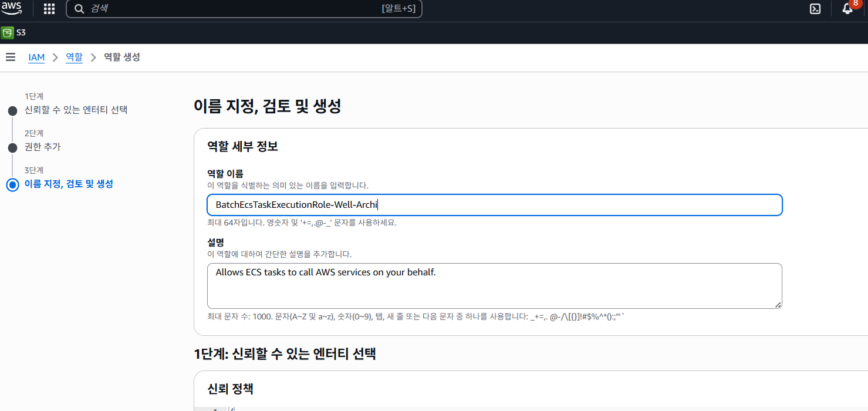The width and height of the screenshot is (868, 411).
Task: Click the AWS logo home icon
Action: pos(11,8)
